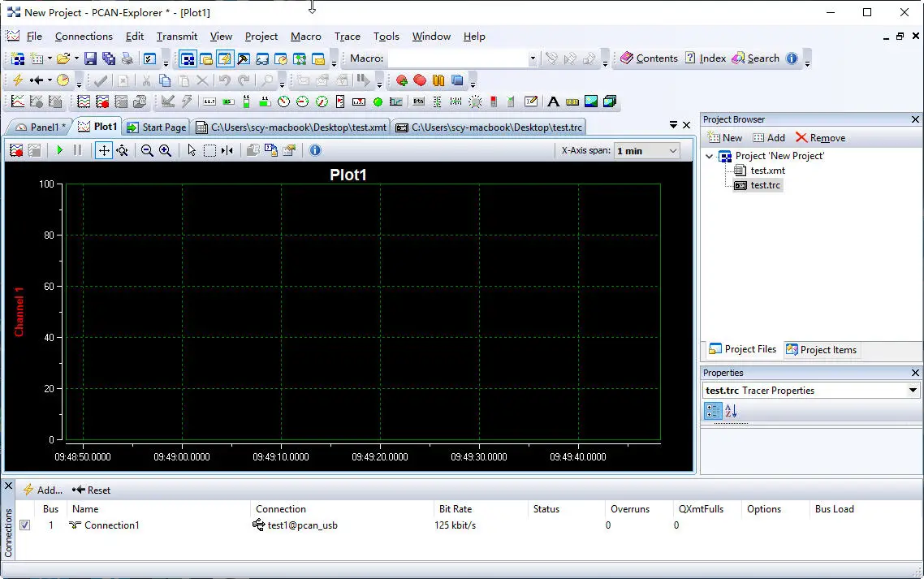Open the Macro menu

tap(306, 37)
